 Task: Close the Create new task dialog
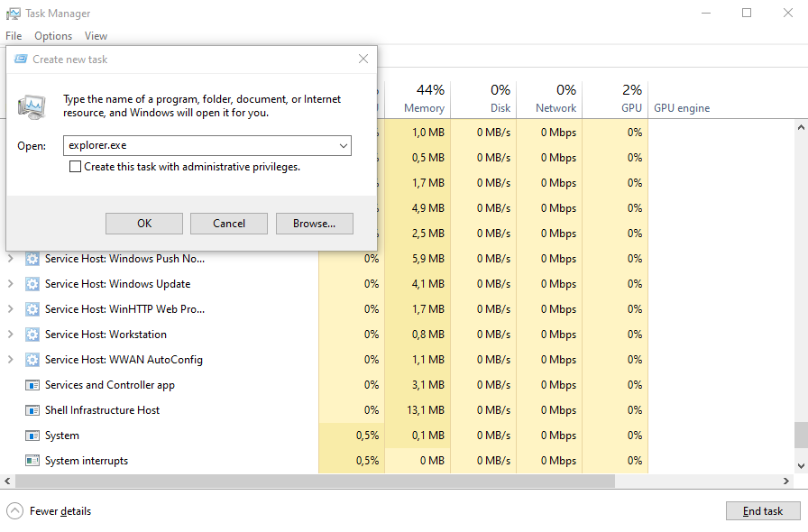pos(363,59)
